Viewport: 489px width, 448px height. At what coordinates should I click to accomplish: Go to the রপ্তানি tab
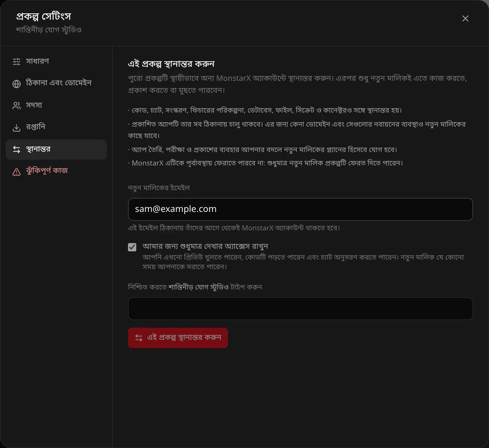point(56,127)
